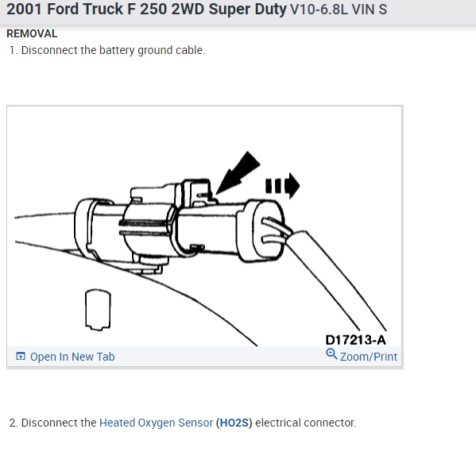The image size is (476, 452).
Task: Click the solid black arrow in diagram
Action: (238, 173)
